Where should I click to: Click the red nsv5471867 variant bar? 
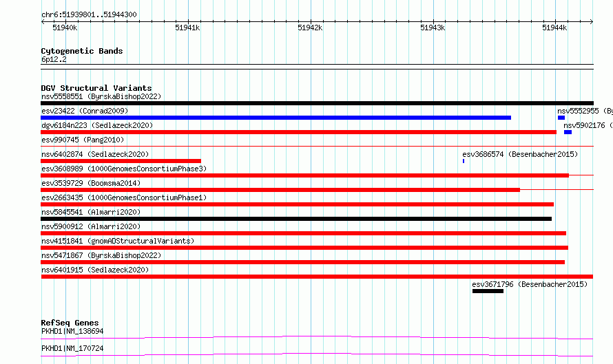tap(302, 262)
